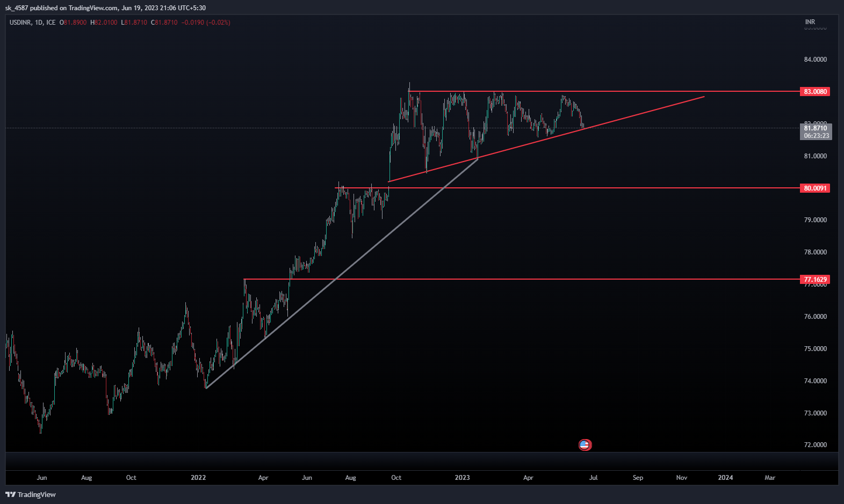Click the horizontal red line at 77.1629
Screen dimensions: 844x504
click(x=521, y=280)
